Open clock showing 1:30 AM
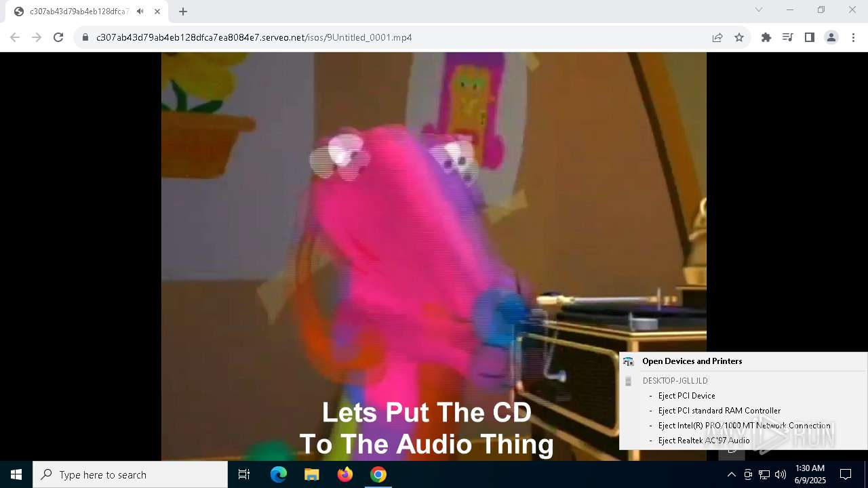 point(810,474)
